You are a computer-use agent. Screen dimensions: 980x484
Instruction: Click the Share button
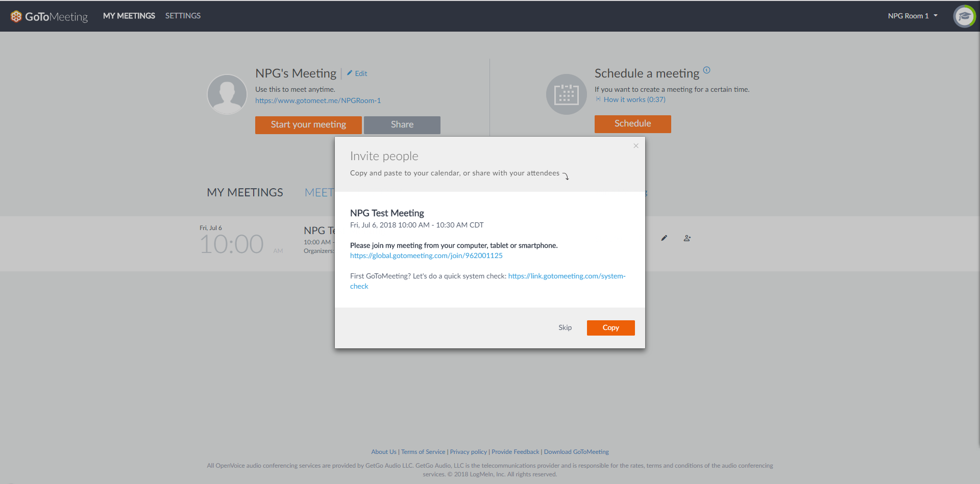402,125
